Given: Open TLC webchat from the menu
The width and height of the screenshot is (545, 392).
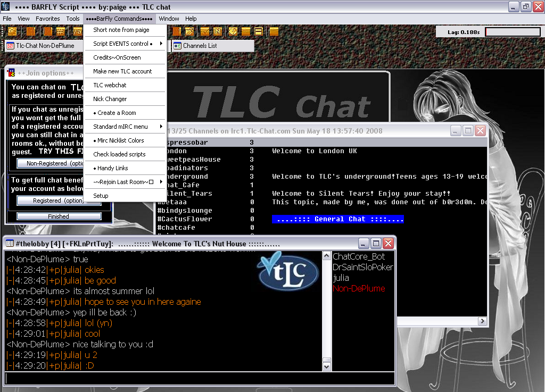Looking at the screenshot, I should [125, 85].
